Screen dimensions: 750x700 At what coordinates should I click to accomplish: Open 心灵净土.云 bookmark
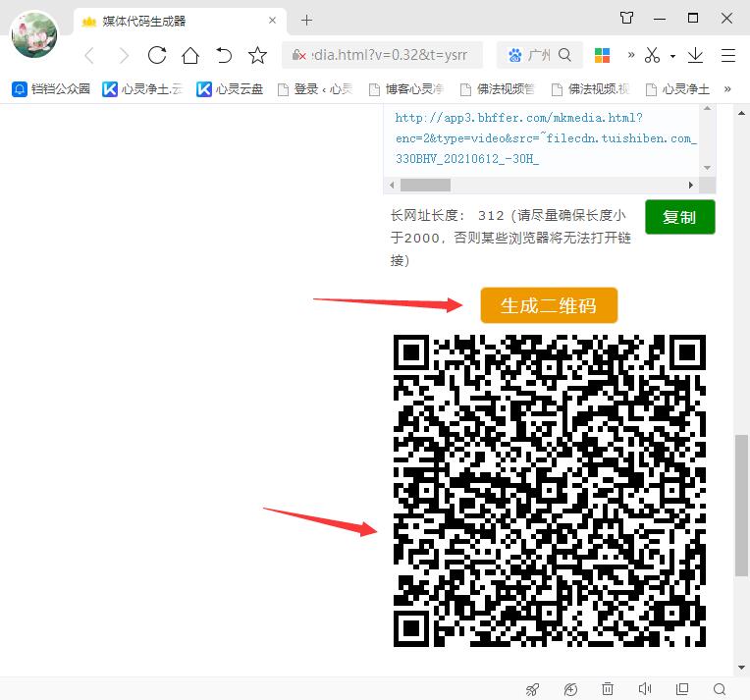pyautogui.click(x=142, y=89)
